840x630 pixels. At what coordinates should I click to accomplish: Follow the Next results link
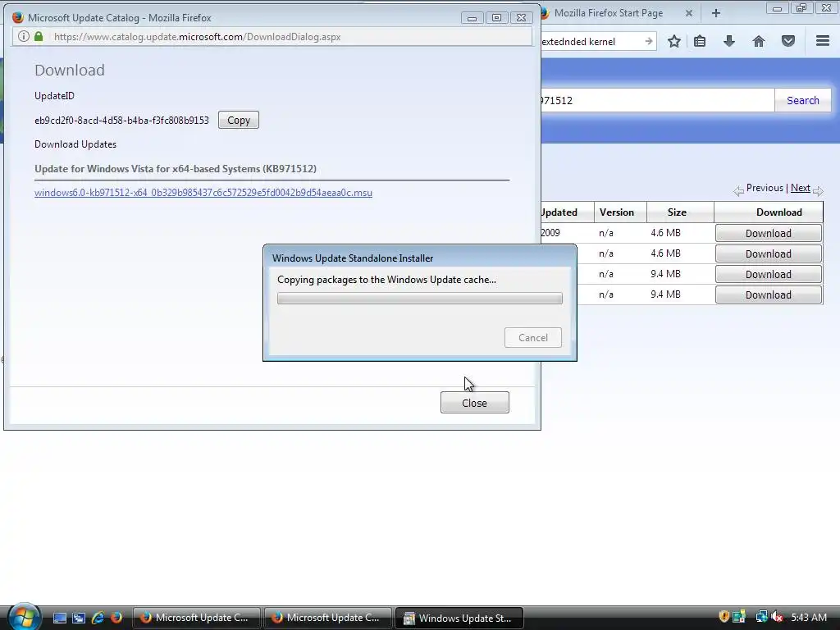click(801, 188)
